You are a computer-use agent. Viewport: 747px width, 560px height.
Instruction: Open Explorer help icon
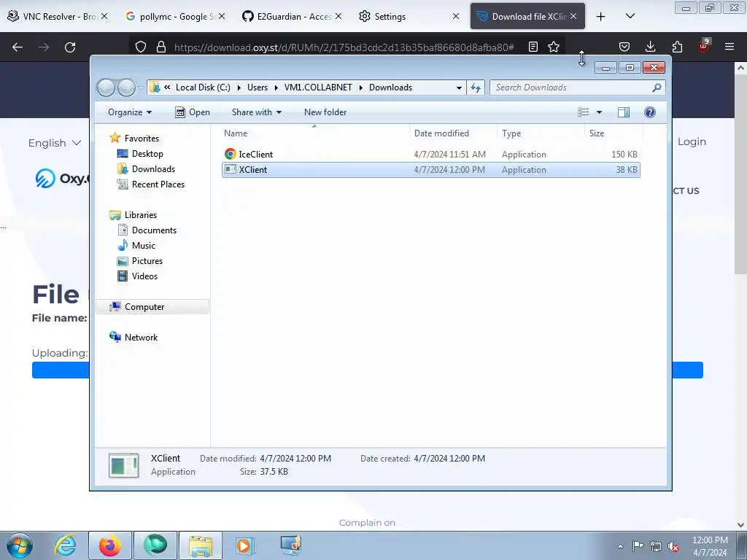tap(650, 112)
